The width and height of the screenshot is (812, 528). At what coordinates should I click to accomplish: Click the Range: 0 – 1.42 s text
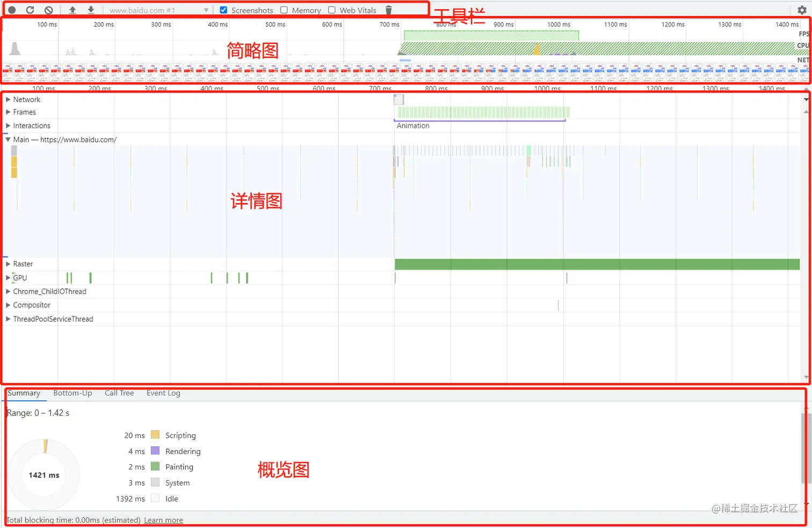[x=38, y=413]
